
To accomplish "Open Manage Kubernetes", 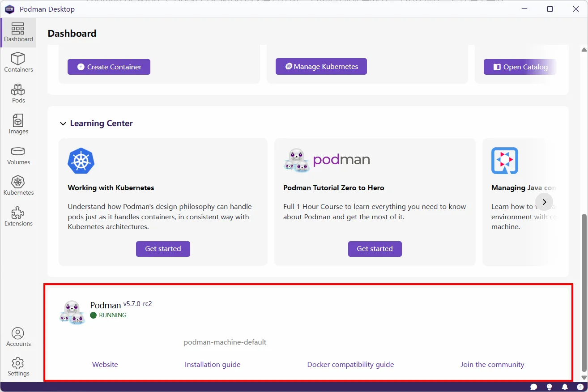I will [321, 66].
